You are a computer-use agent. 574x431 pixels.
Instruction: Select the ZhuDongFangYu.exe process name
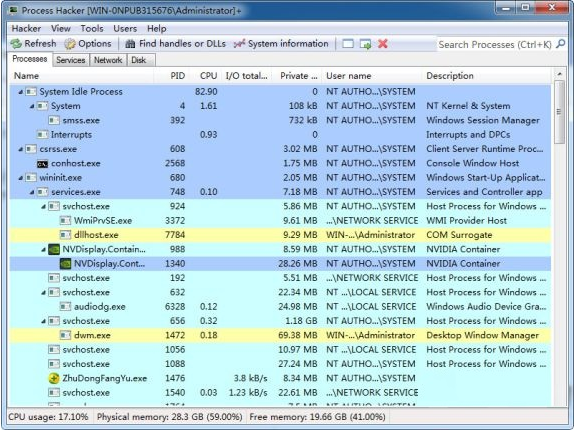(x=105, y=378)
